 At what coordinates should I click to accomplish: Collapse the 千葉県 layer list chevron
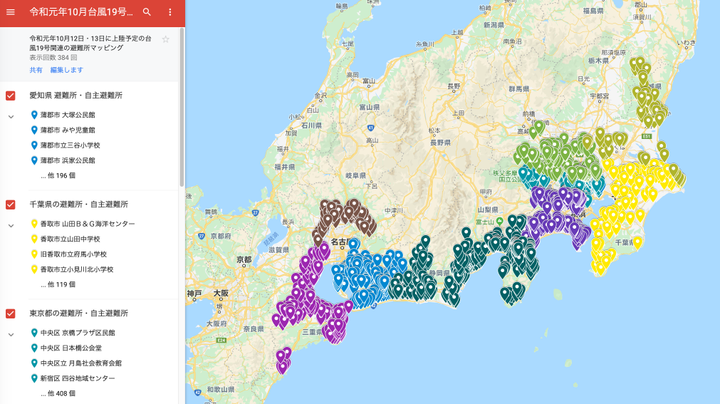[x=11, y=225]
